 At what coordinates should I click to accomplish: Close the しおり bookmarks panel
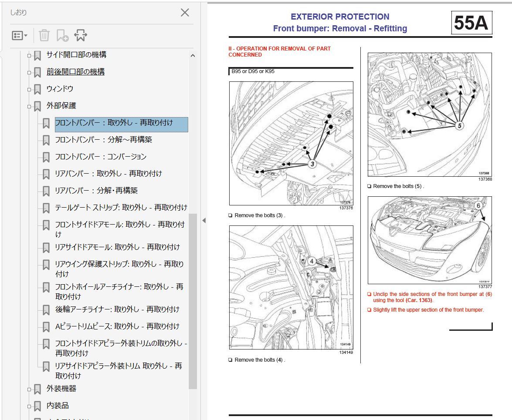pos(185,13)
